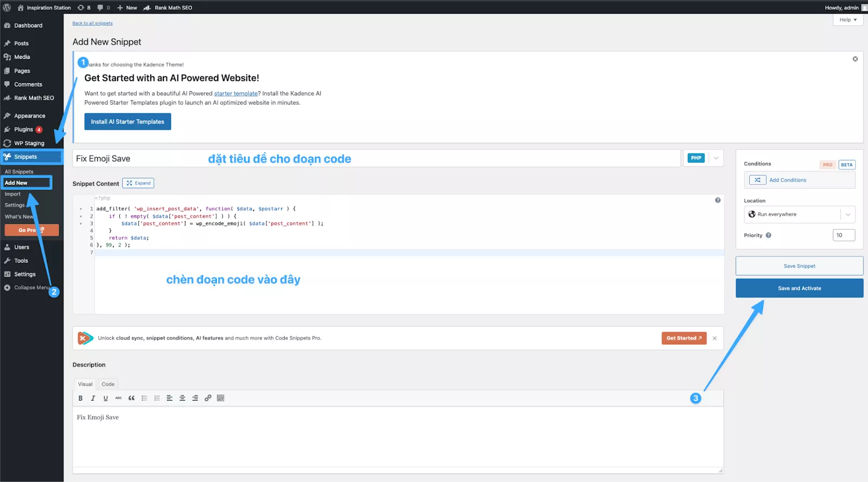Open the Help dropdown at top right
Viewport: 868px width, 482px height.
[847, 20]
